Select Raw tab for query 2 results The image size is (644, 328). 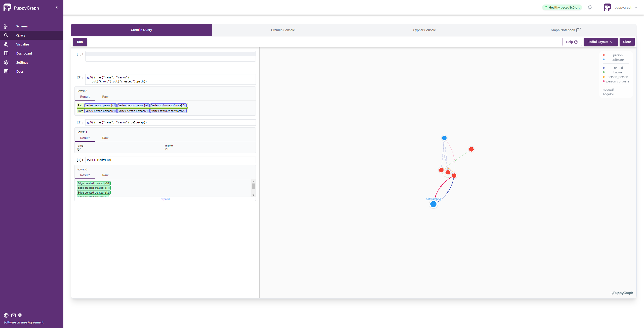point(105,138)
